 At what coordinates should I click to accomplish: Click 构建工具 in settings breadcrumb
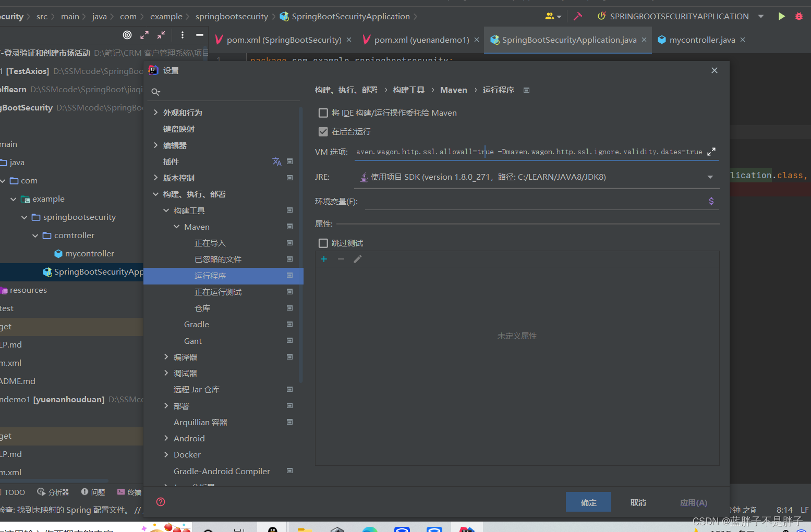409,90
